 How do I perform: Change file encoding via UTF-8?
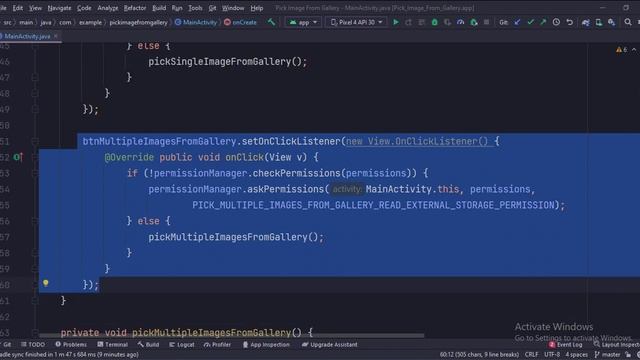coord(552,355)
